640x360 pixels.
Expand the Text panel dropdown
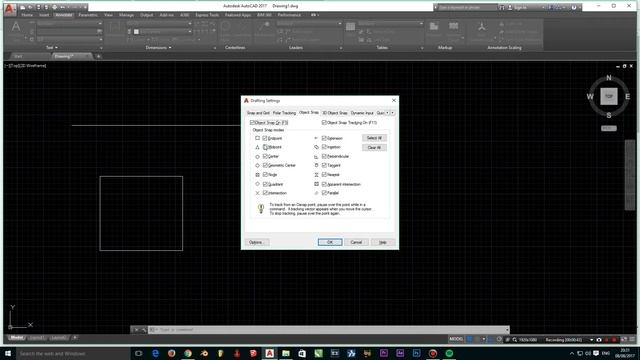pyautogui.click(x=52, y=48)
